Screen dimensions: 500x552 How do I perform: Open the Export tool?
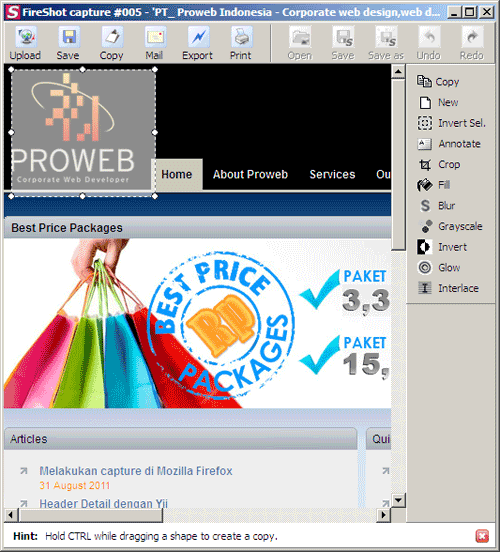pos(198,43)
